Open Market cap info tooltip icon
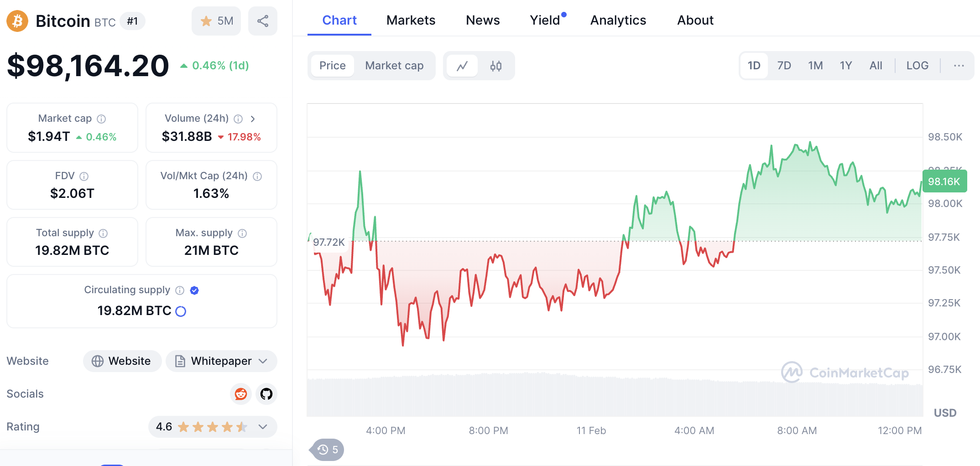980x466 pixels. click(x=101, y=119)
